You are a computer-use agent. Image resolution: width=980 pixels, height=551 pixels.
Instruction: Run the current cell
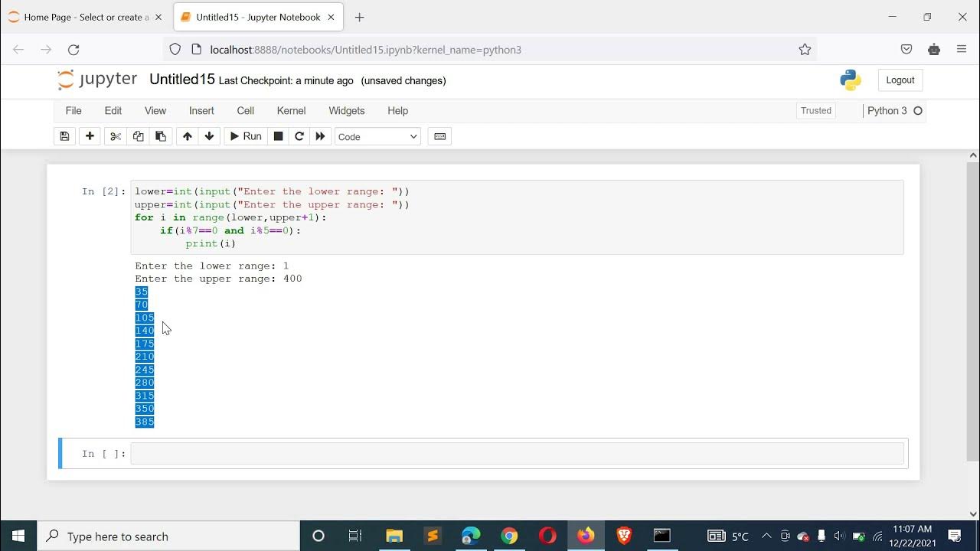pyautogui.click(x=246, y=136)
